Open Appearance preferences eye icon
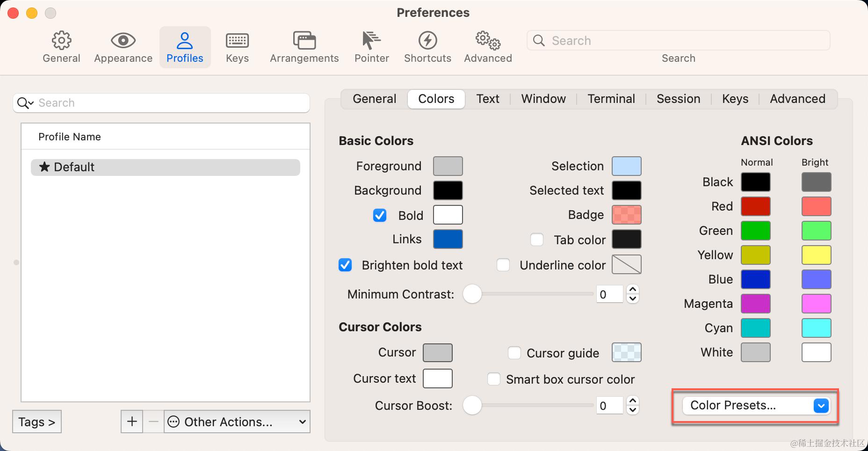The image size is (868, 451). tap(123, 41)
